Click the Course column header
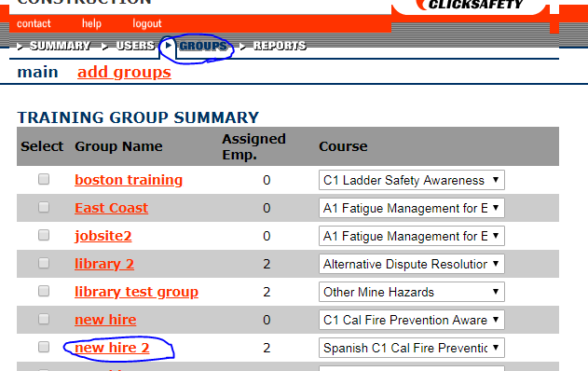 (343, 146)
